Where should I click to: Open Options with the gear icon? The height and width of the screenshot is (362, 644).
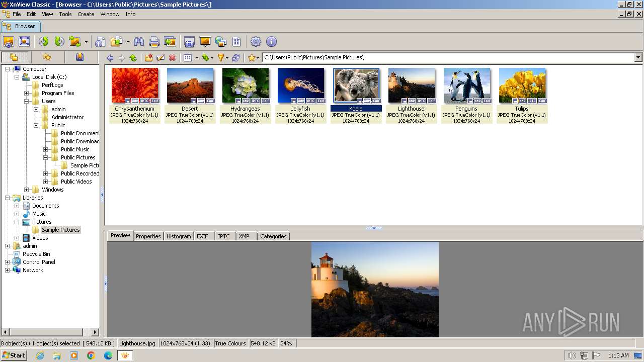coord(256,42)
